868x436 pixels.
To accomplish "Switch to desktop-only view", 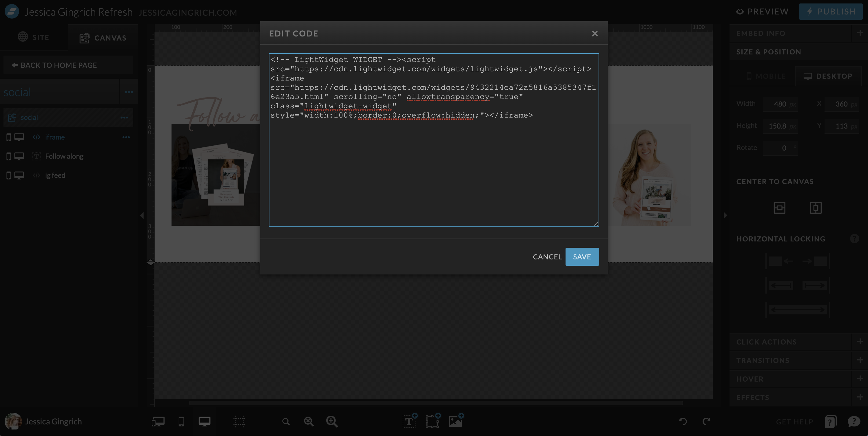I will click(x=205, y=422).
